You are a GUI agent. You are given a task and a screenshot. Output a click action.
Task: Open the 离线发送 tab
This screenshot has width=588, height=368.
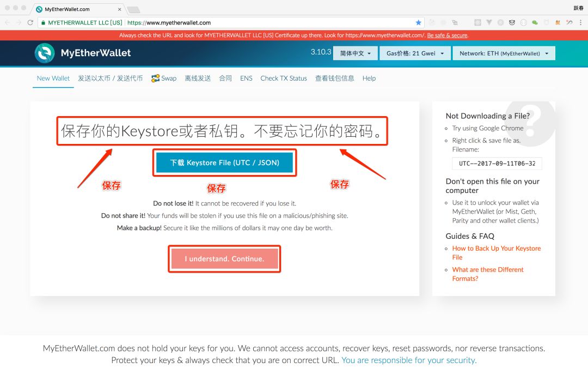(198, 78)
